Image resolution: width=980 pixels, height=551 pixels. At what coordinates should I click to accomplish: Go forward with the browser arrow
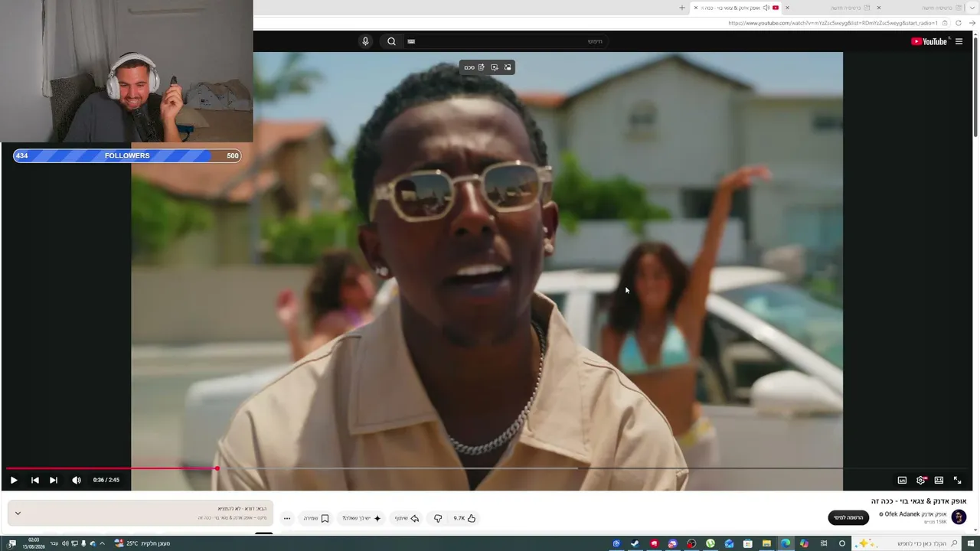pos(972,23)
